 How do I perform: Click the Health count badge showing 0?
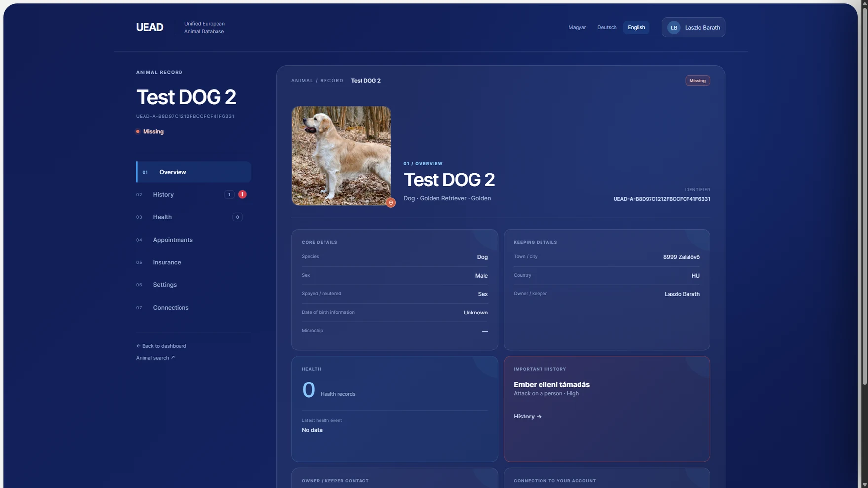click(237, 217)
